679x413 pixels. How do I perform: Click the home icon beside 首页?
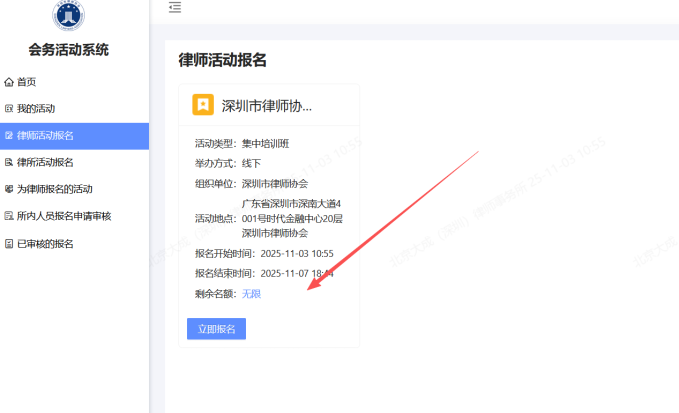click(x=9, y=82)
